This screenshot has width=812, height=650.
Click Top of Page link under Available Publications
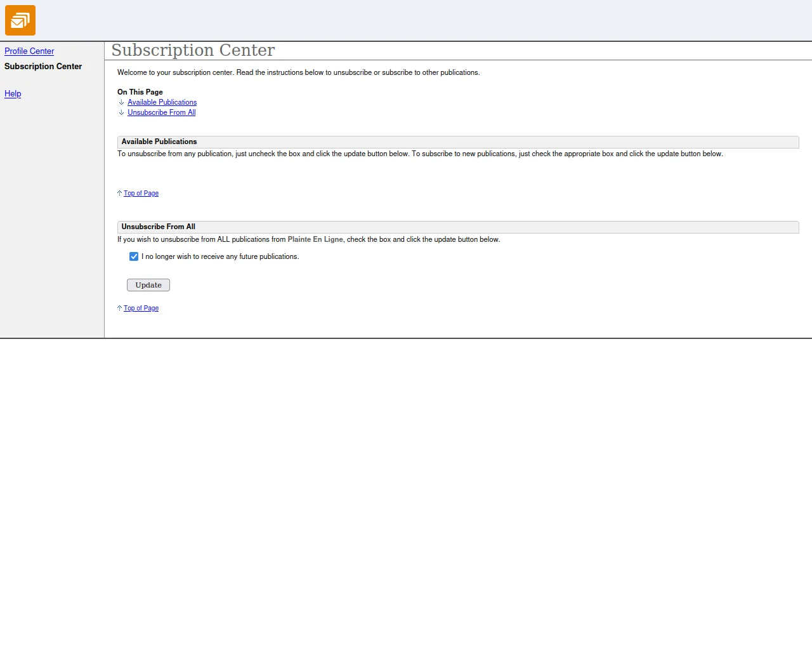pos(141,193)
